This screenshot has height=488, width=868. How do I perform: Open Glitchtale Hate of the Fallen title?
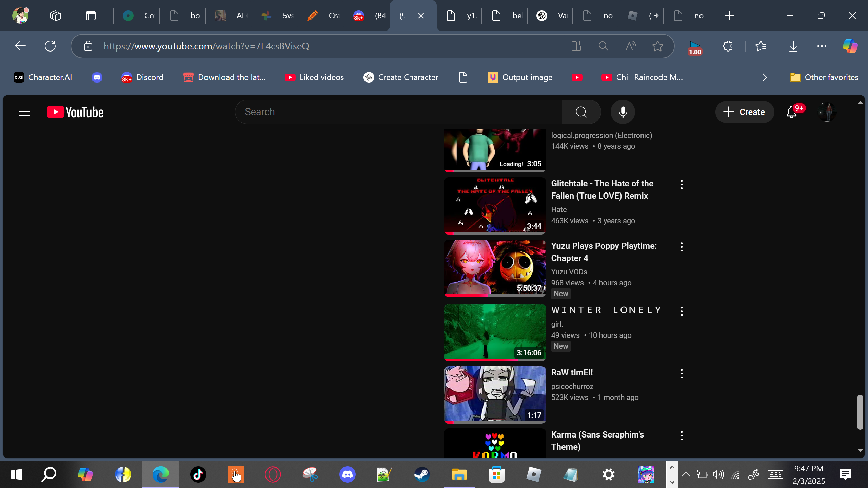point(602,189)
